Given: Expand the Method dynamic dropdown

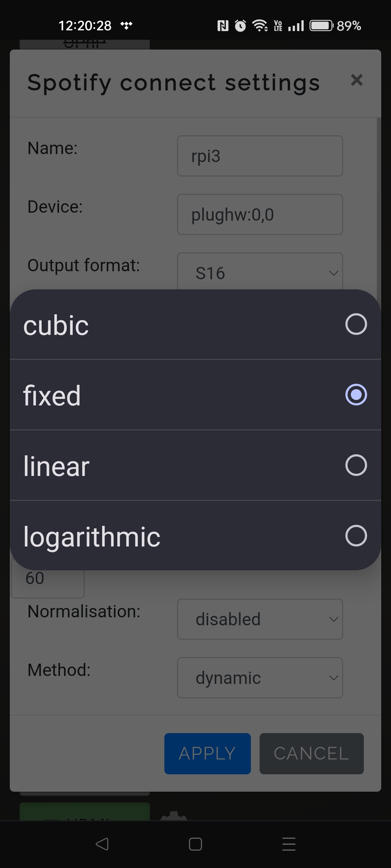Looking at the screenshot, I should pyautogui.click(x=260, y=678).
